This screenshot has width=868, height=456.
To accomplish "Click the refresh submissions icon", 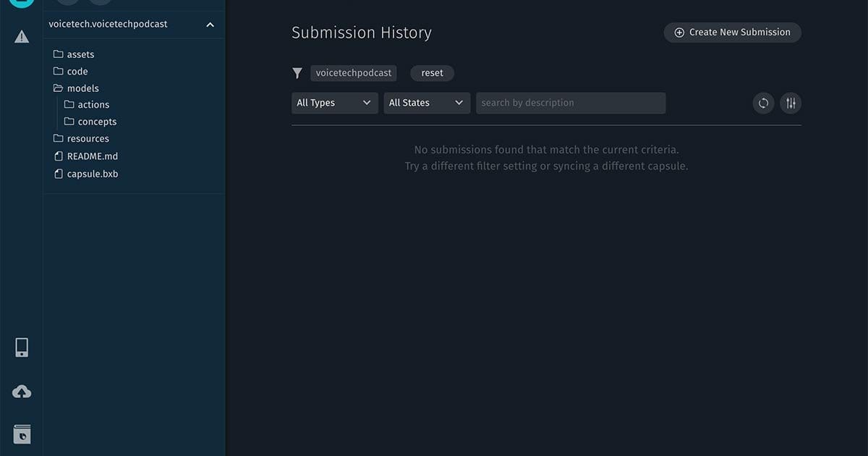I will 763,104.
